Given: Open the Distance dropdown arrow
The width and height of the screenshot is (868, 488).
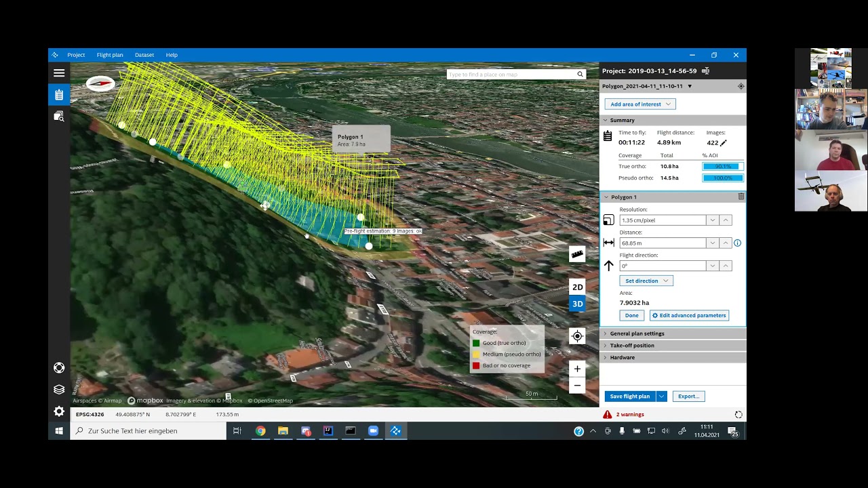Looking at the screenshot, I should (x=712, y=243).
